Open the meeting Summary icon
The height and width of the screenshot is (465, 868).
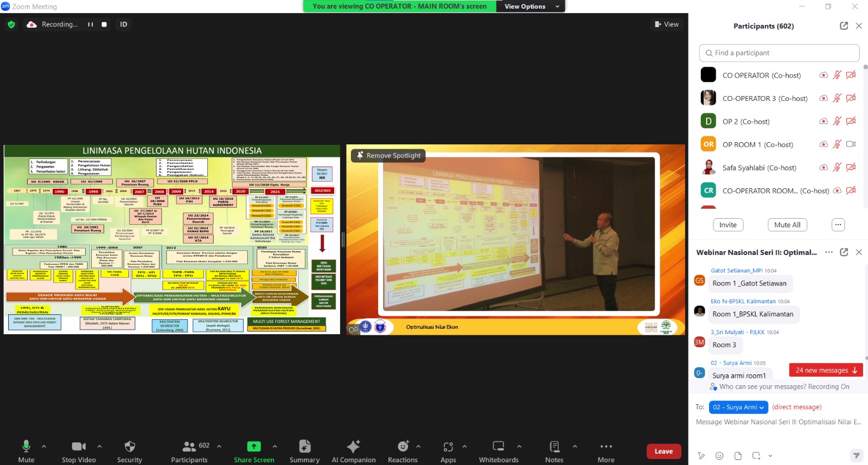point(304,447)
